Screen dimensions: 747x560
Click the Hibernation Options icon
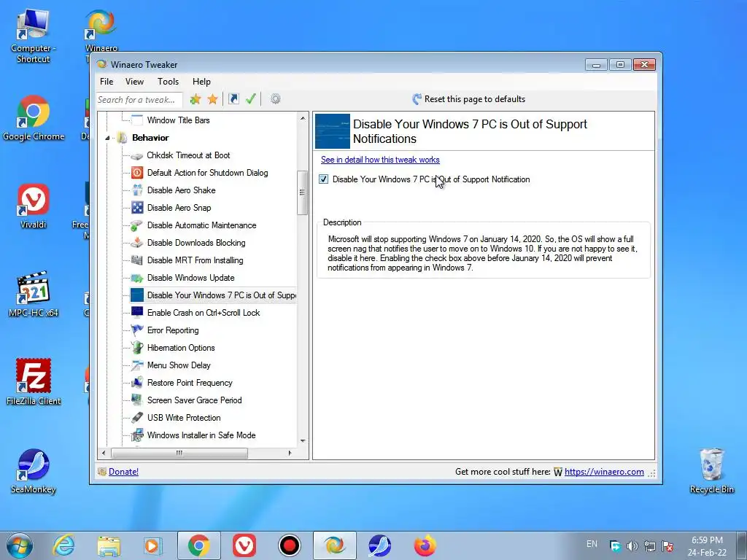click(137, 348)
